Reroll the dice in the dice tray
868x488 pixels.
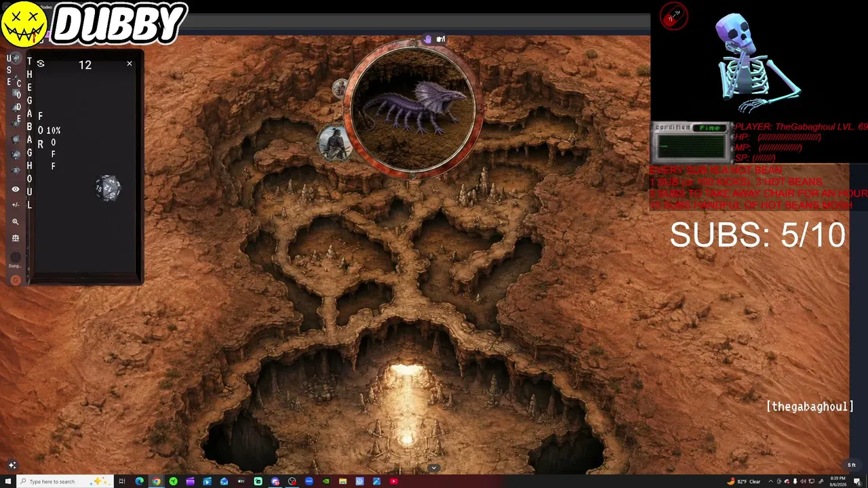point(41,64)
